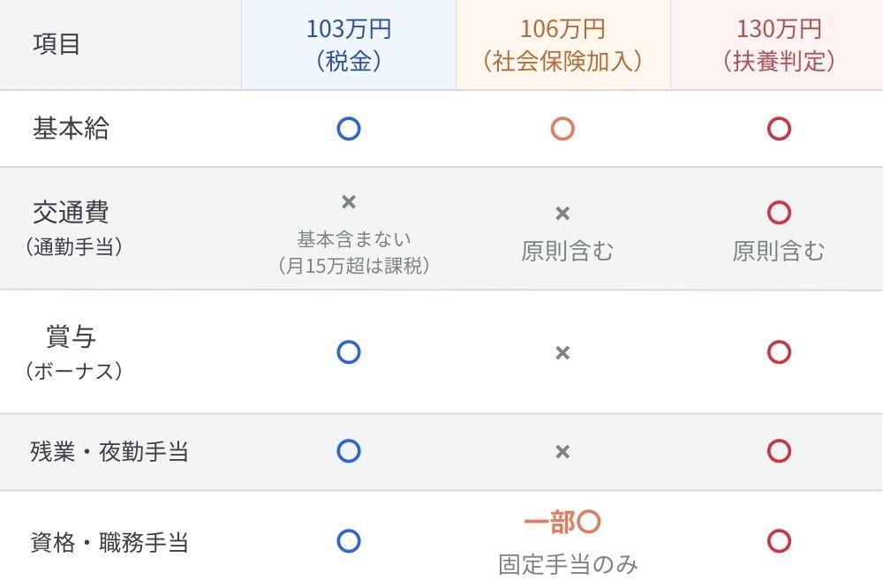Click the gray × for 残業・夜勤手当
This screenshot has height=588, width=883.
pyautogui.click(x=562, y=452)
